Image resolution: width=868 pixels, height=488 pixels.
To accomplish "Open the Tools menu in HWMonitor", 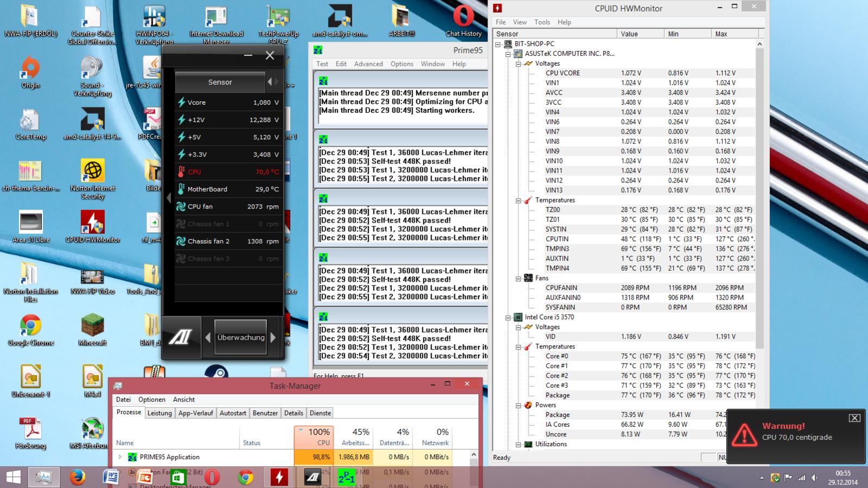I will (542, 22).
